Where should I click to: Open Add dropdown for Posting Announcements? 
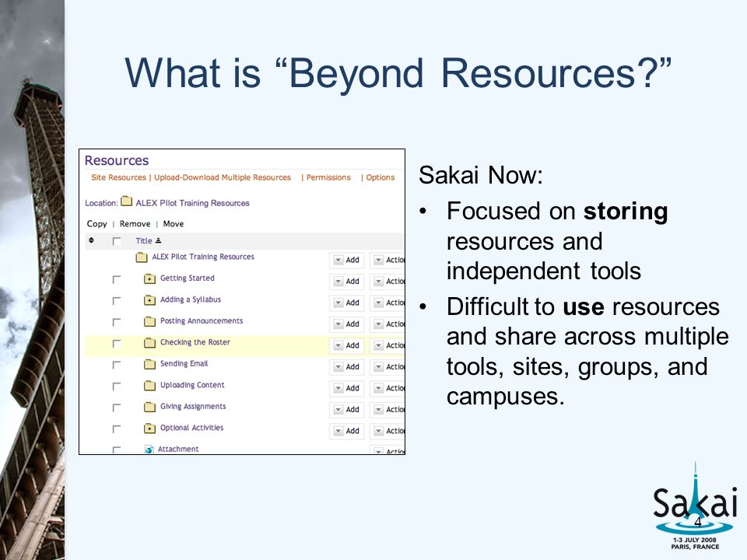tap(347, 324)
